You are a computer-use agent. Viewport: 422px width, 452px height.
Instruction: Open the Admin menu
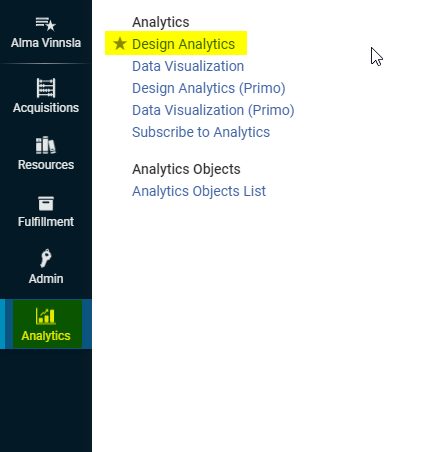click(x=46, y=267)
